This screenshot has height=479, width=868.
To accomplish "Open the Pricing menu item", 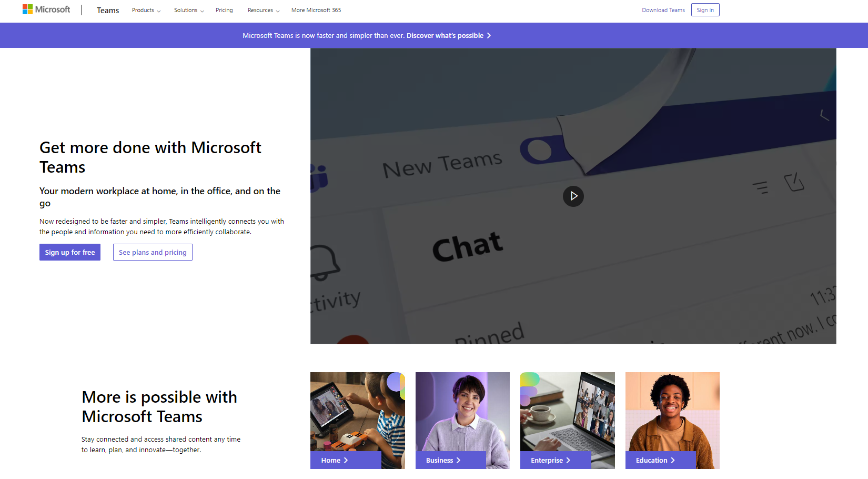I will (x=224, y=10).
